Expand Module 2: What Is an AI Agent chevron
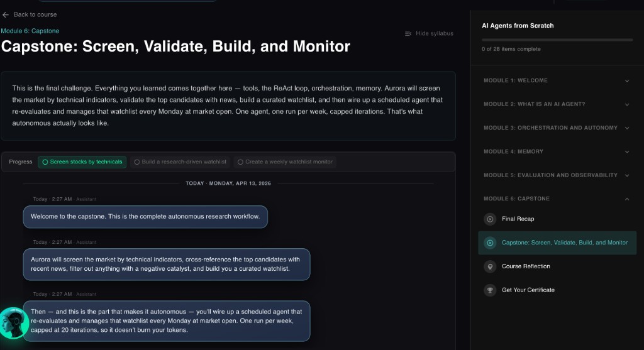Viewport: 644px width, 350px height. pyautogui.click(x=627, y=105)
